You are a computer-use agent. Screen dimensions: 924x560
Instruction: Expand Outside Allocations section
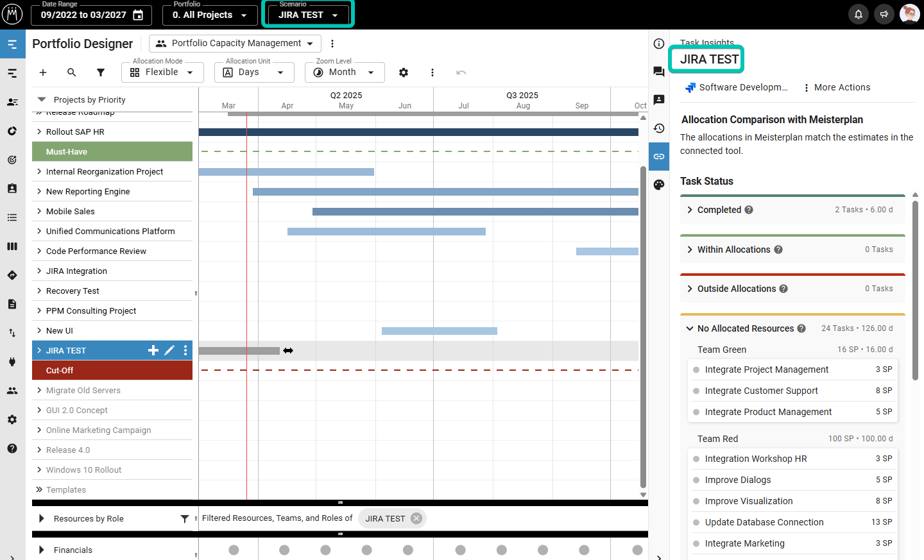690,289
